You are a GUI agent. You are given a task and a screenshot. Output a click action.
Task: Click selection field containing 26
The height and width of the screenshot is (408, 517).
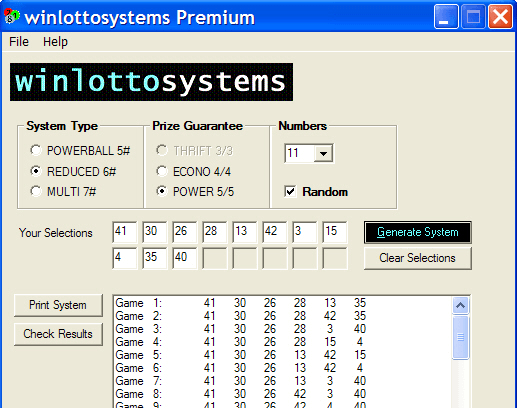[185, 232]
